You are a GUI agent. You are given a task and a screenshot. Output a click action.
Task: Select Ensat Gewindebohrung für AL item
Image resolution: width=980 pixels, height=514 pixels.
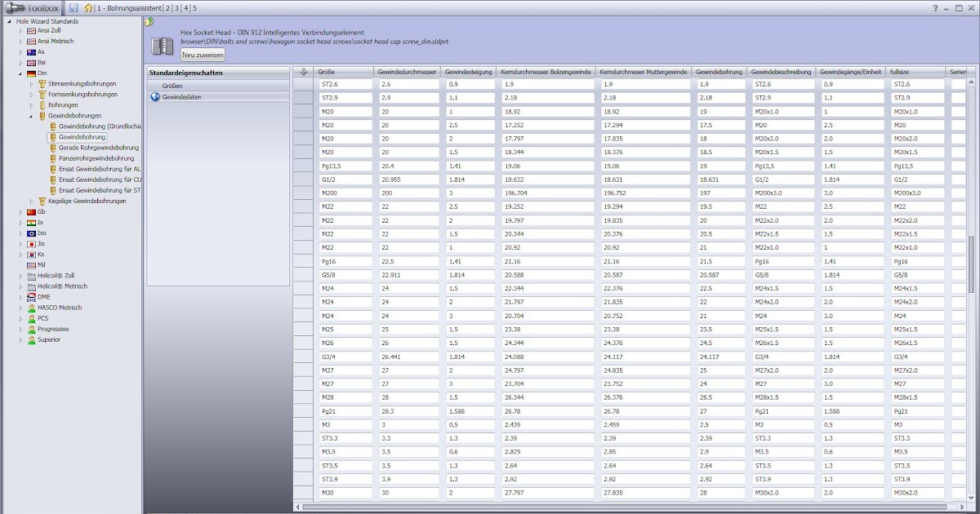[100, 169]
